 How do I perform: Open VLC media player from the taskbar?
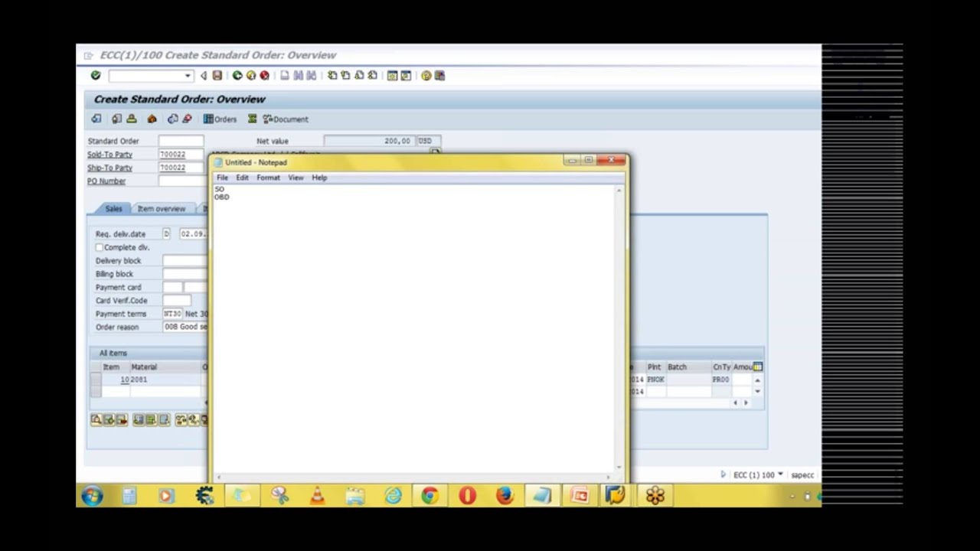(317, 496)
